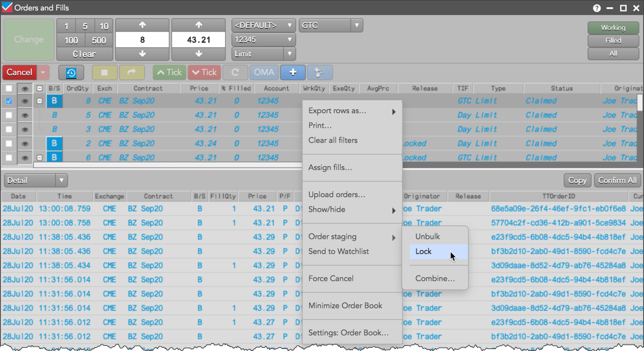Screen dimensions: 644x351
Task: Click Minimize Order Book menu entry
Action: point(352,306)
